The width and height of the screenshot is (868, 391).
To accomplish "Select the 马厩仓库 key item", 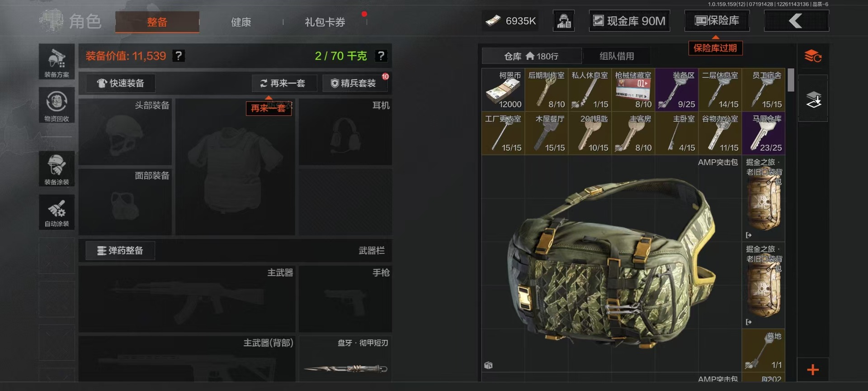I will (x=764, y=133).
